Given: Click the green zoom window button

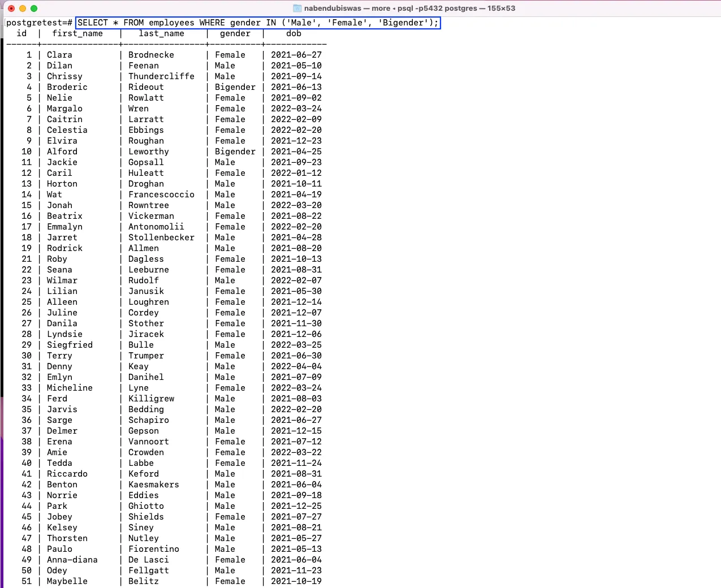Looking at the screenshot, I should coord(34,8).
